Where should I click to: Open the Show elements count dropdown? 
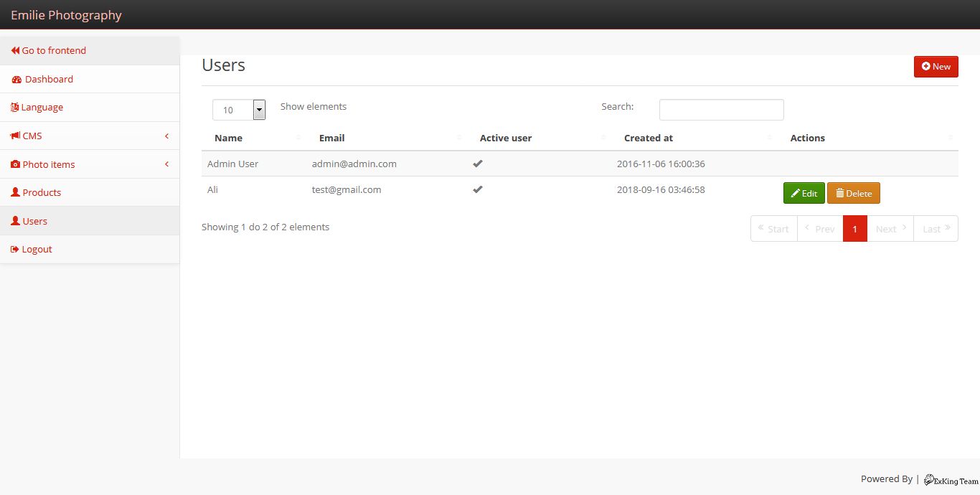click(239, 110)
